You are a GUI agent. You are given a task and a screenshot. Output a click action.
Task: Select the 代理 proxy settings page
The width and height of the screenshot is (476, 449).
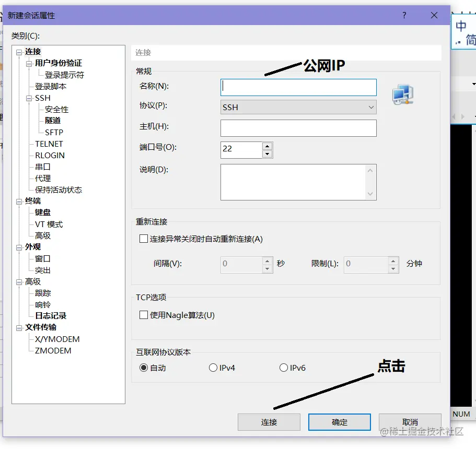coord(42,178)
